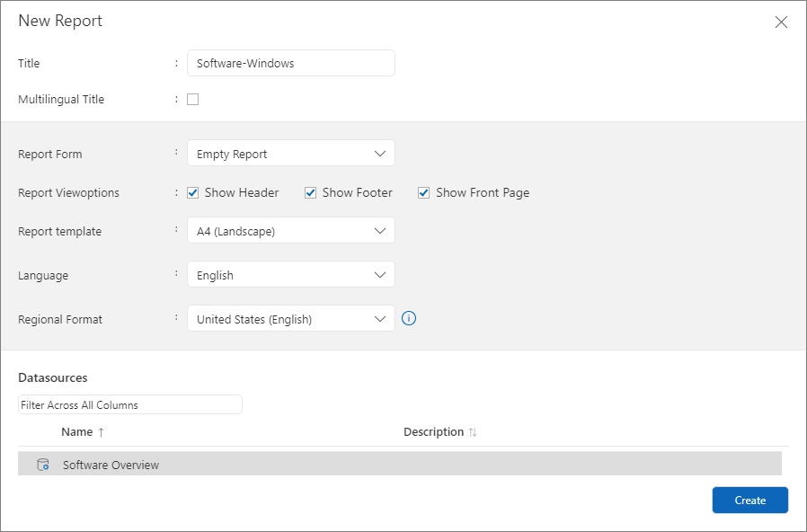Viewport: 807px width, 532px height.
Task: Focus the Filter Across All Columns box
Action: pos(129,405)
